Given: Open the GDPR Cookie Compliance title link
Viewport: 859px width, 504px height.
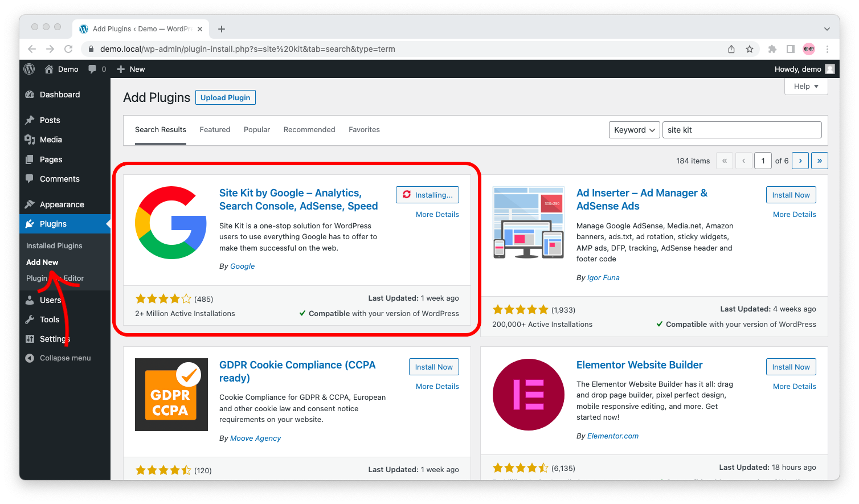Looking at the screenshot, I should pos(297,371).
